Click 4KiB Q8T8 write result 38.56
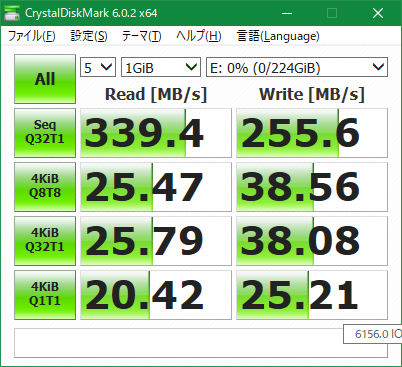Screen dimensions: 402x367 pyautogui.click(x=312, y=187)
